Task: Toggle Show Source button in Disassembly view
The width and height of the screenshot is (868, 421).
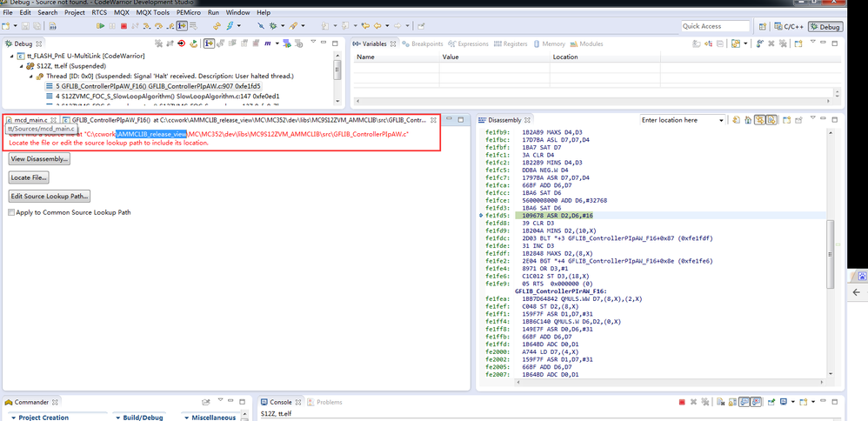Action: pyautogui.click(x=771, y=120)
